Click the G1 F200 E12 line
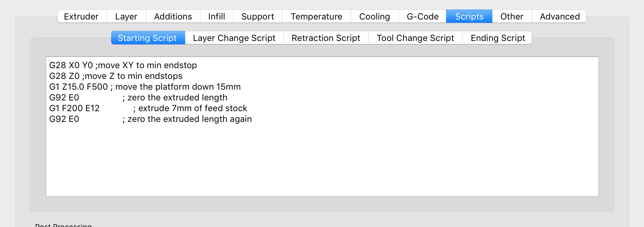Screen dimensions: 644x227 click(x=148, y=108)
